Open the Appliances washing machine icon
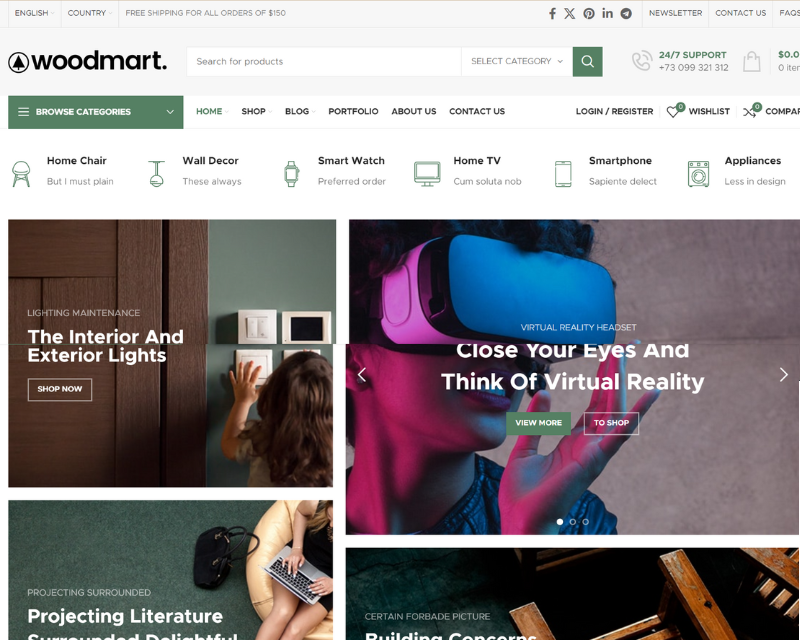 [x=698, y=174]
